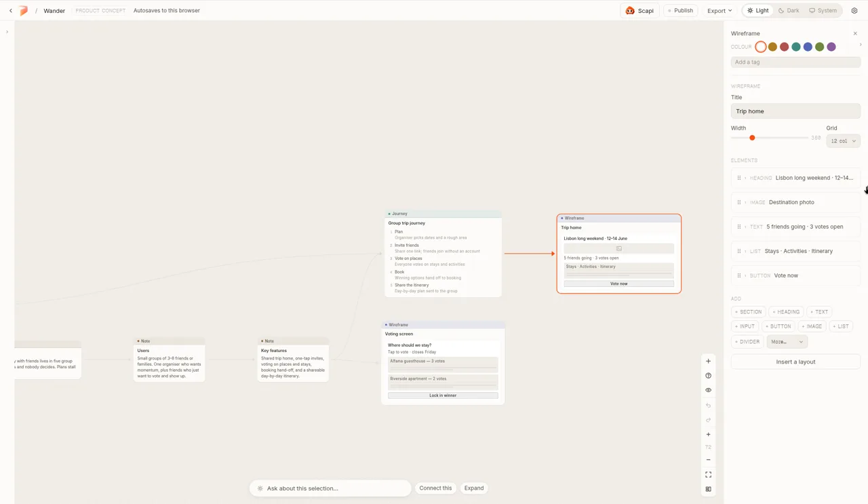Click the redo arrow icon
The width and height of the screenshot is (868, 504).
[708, 420]
